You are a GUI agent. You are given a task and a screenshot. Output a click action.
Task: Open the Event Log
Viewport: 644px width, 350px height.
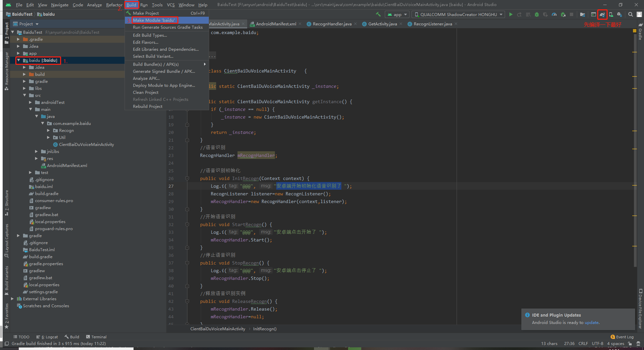tap(622, 337)
